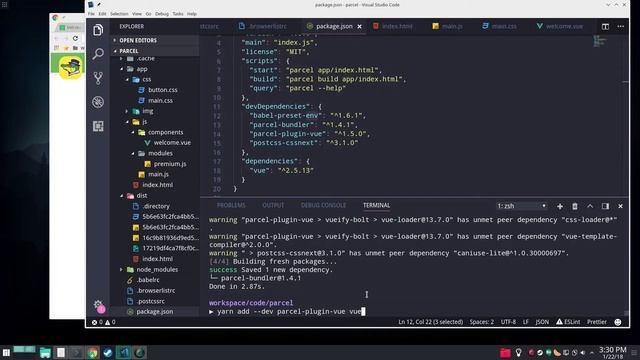
Task: Open button.css in the explorer
Action: coord(162,90)
